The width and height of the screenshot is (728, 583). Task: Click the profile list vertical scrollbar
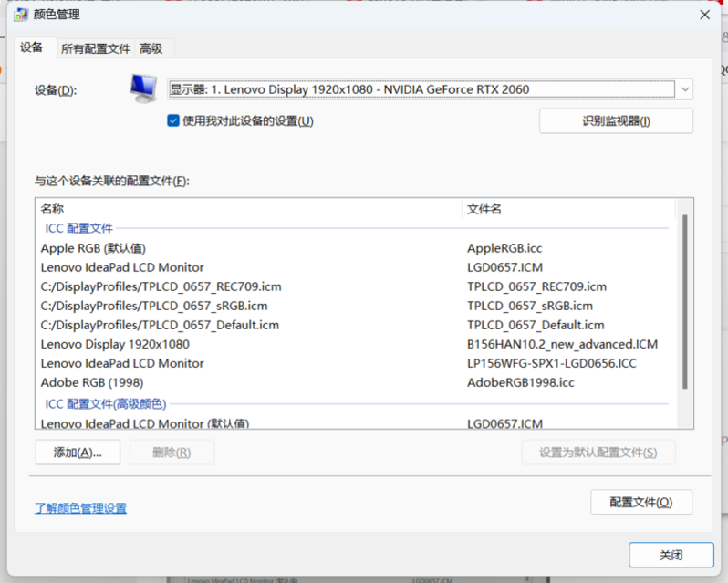tap(685, 301)
